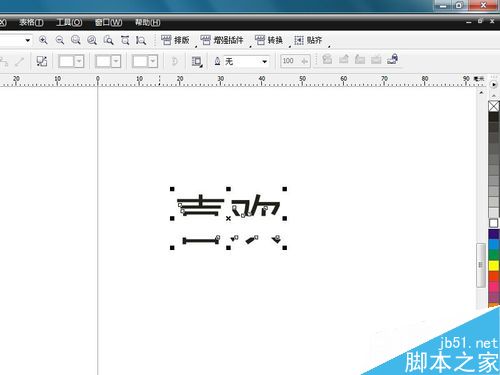Click first greyed icon right of 100 field
The height and width of the screenshot is (375, 500).
(327, 59)
